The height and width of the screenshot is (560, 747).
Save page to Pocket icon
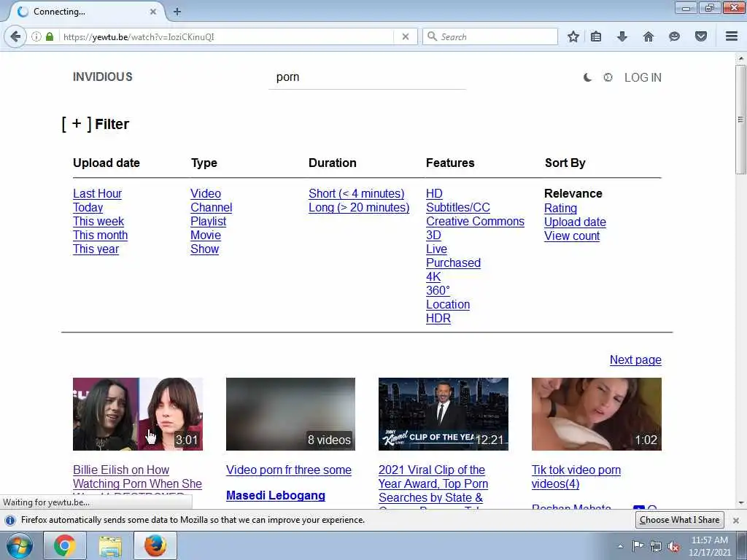click(701, 36)
